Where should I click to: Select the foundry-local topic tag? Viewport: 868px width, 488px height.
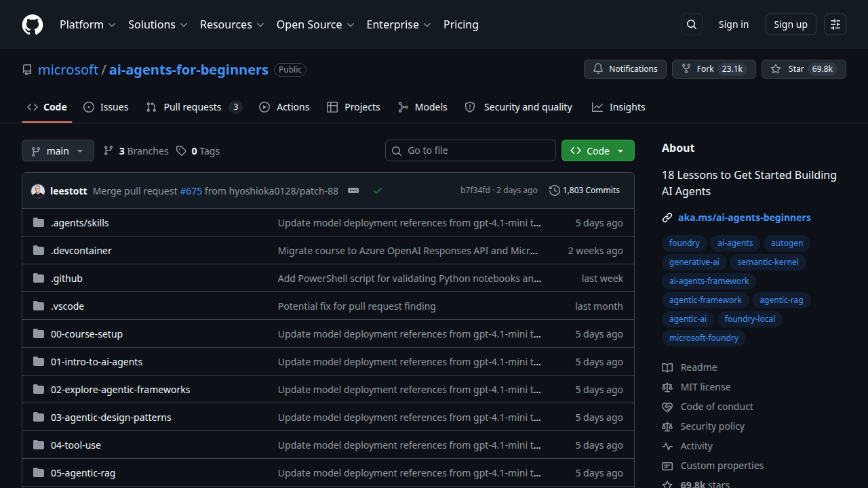click(x=749, y=319)
